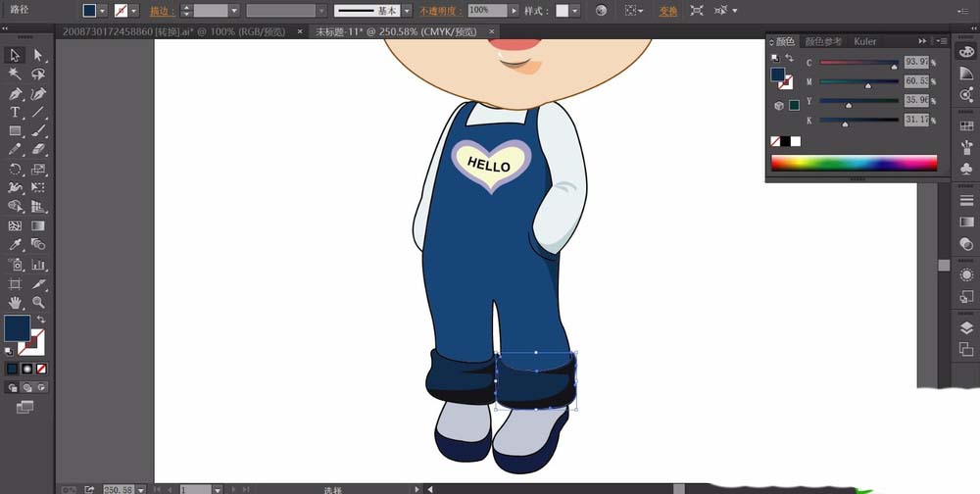Select the black arrow Selection tool
Viewport: 980px width, 494px height.
15,56
